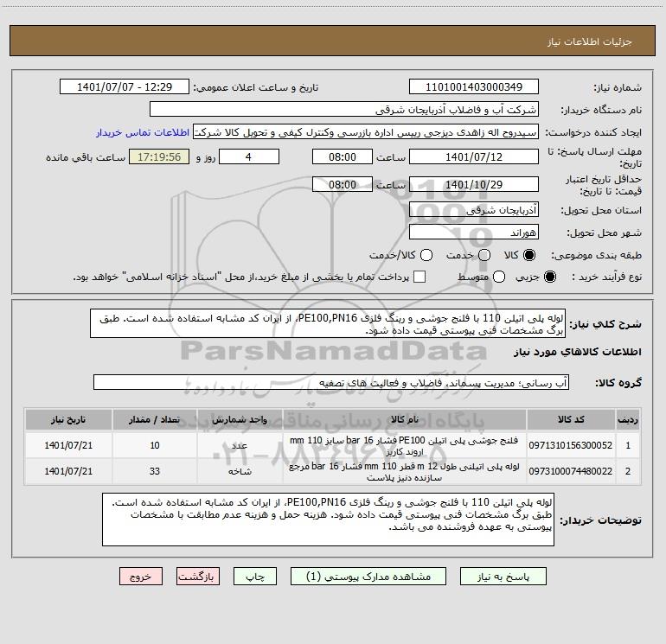Screen dimensions: 666x644
Task: Select product code 0973100074480022
Action: coord(571,471)
